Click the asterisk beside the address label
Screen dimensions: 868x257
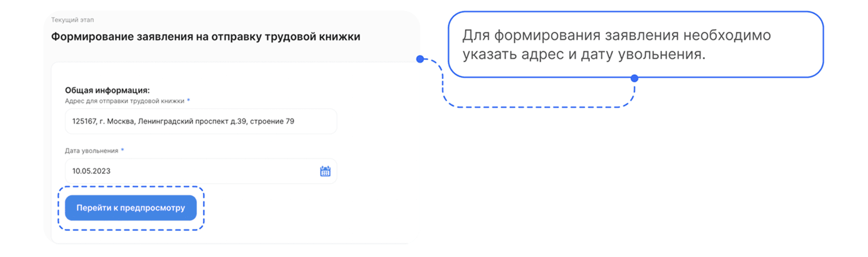pyautogui.click(x=189, y=100)
